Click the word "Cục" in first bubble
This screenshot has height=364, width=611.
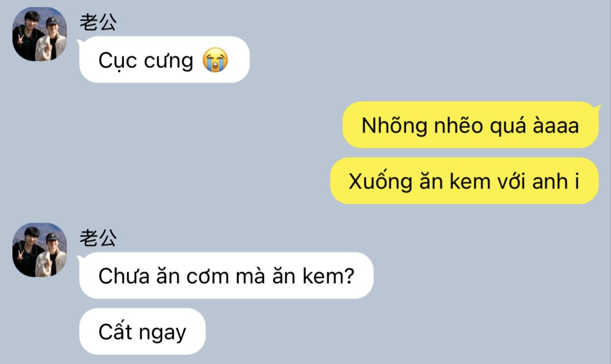(118, 61)
